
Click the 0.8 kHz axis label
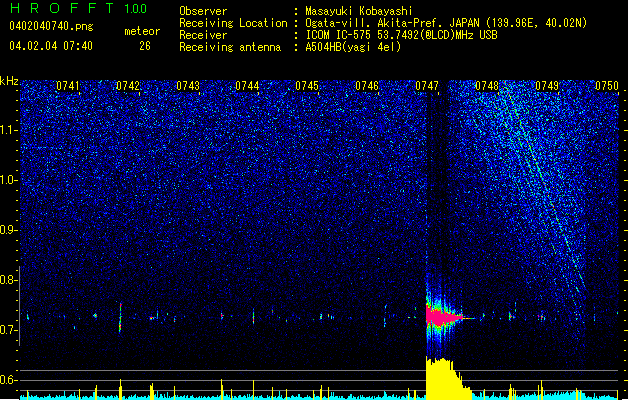click(9, 280)
